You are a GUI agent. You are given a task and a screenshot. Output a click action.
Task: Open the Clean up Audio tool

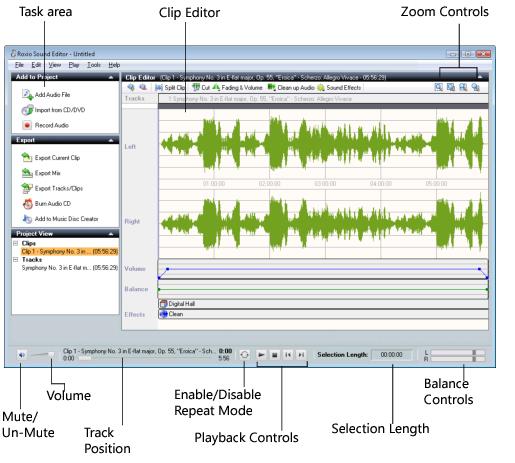click(x=291, y=88)
